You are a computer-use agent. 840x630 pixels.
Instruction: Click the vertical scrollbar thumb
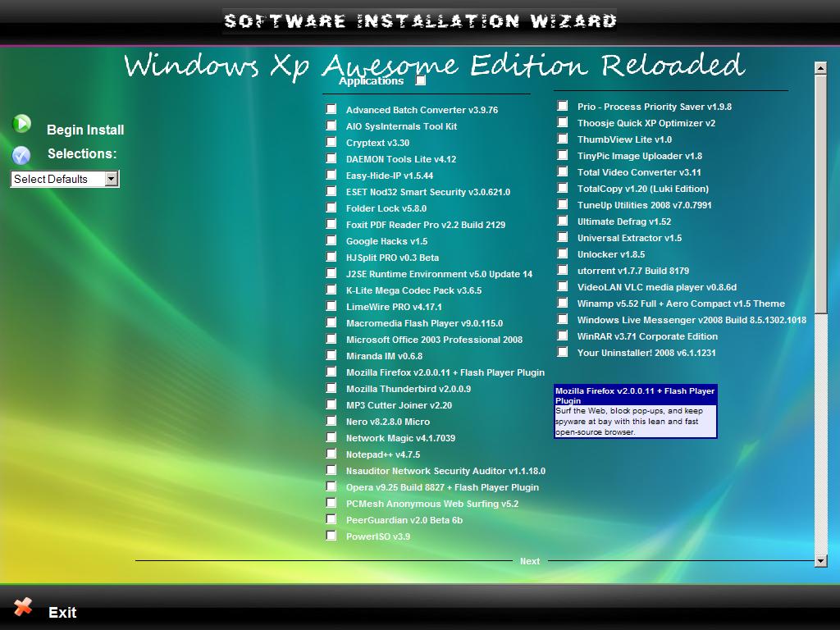pyautogui.click(x=820, y=194)
